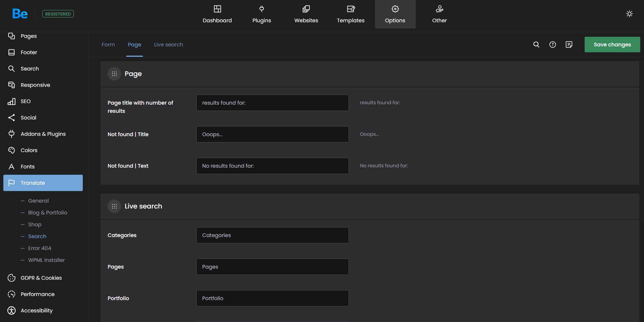Open the Websites stacked icon
The height and width of the screenshot is (322, 644).
(x=306, y=9)
